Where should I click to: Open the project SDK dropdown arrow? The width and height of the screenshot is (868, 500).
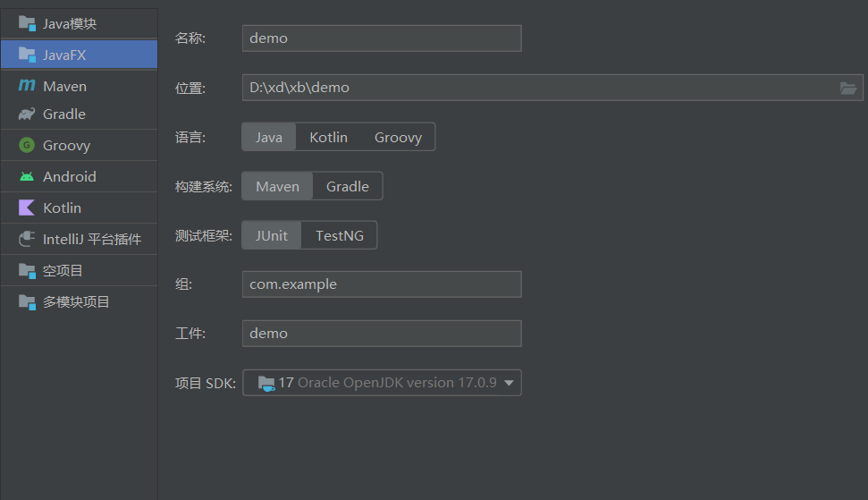point(509,383)
